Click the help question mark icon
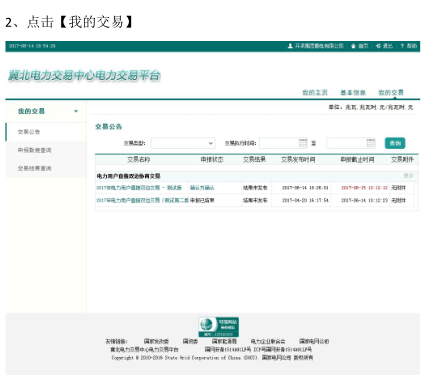This screenshot has width=422, height=389. point(402,46)
